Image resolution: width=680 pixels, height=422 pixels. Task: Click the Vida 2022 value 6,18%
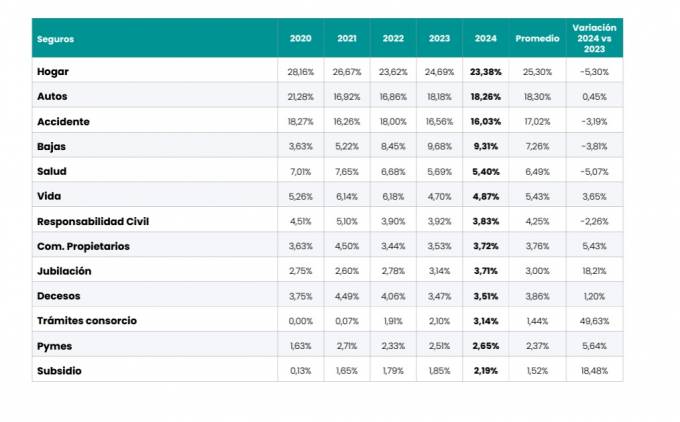[393, 196]
